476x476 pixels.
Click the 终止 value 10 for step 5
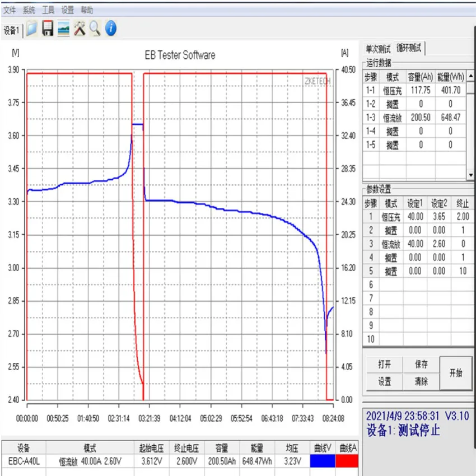click(463, 271)
